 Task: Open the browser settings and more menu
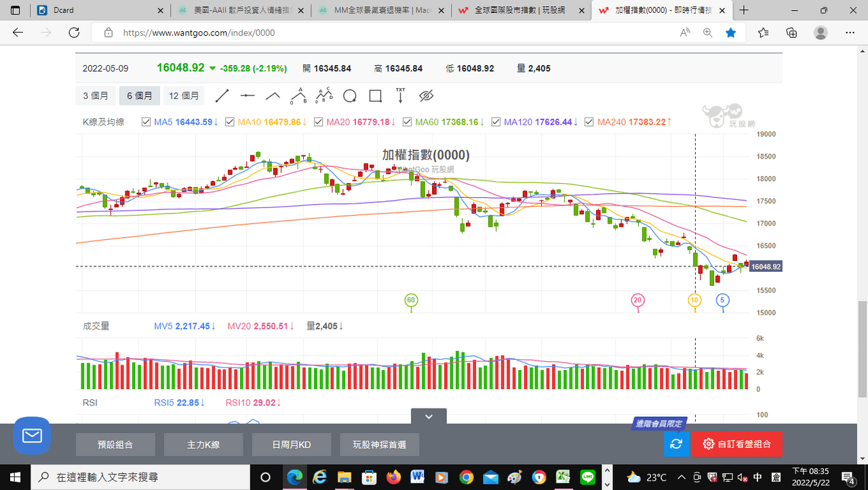coord(850,33)
